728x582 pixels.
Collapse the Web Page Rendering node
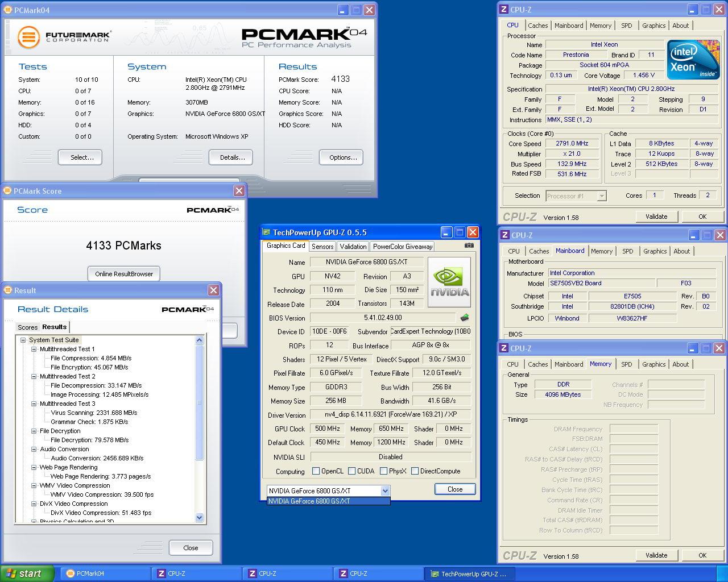pos(34,467)
